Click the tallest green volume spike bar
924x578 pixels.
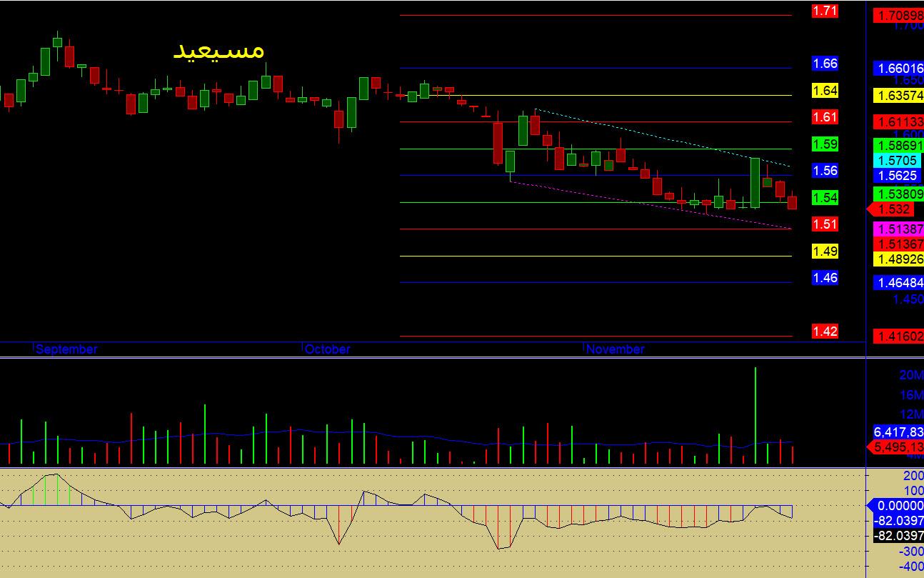755,416
